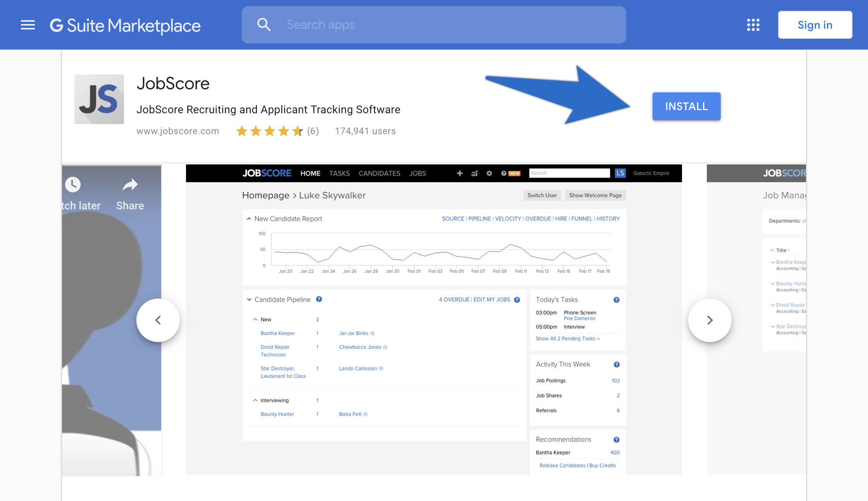
Task: Click help icon beside Today's Tasks
Action: 617,300
